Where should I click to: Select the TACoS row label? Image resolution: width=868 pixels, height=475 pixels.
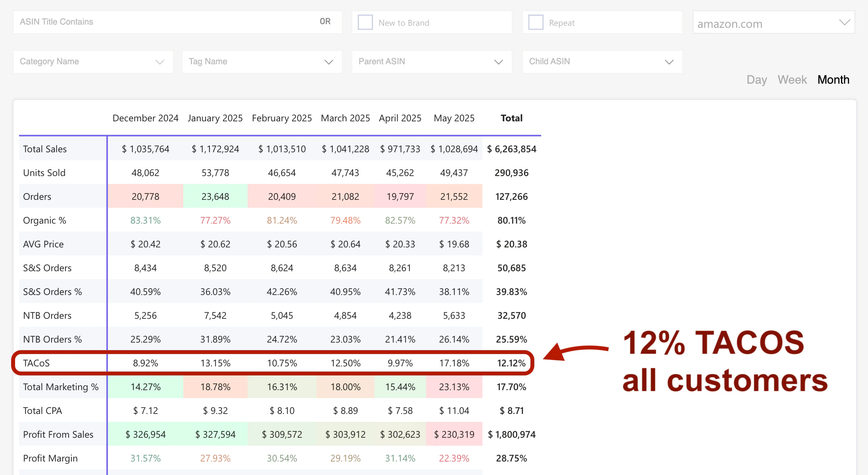pyautogui.click(x=36, y=363)
